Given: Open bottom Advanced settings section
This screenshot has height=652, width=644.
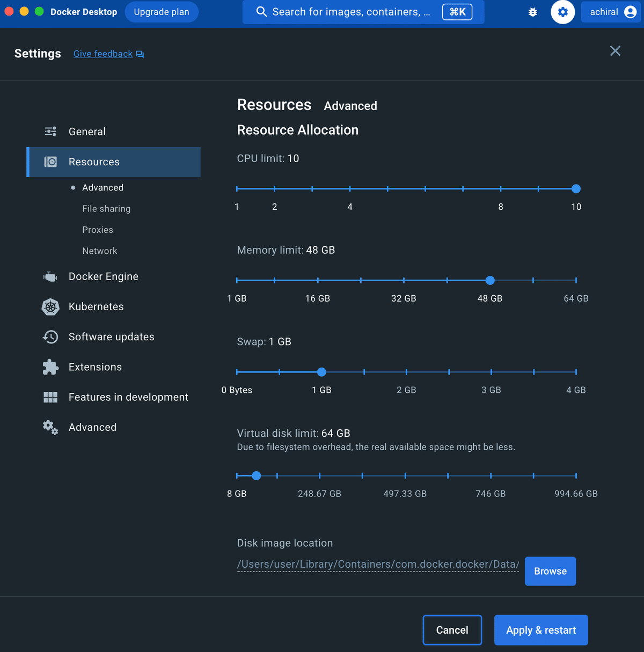Looking at the screenshot, I should coord(114,427).
